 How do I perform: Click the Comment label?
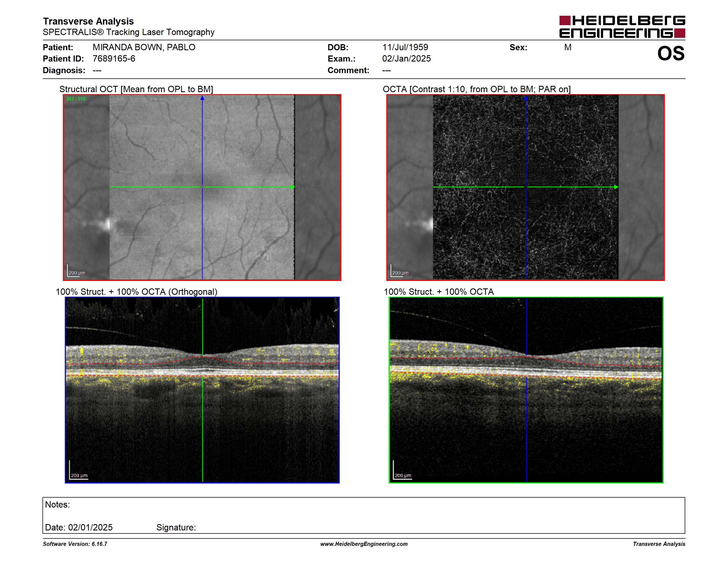coord(348,70)
